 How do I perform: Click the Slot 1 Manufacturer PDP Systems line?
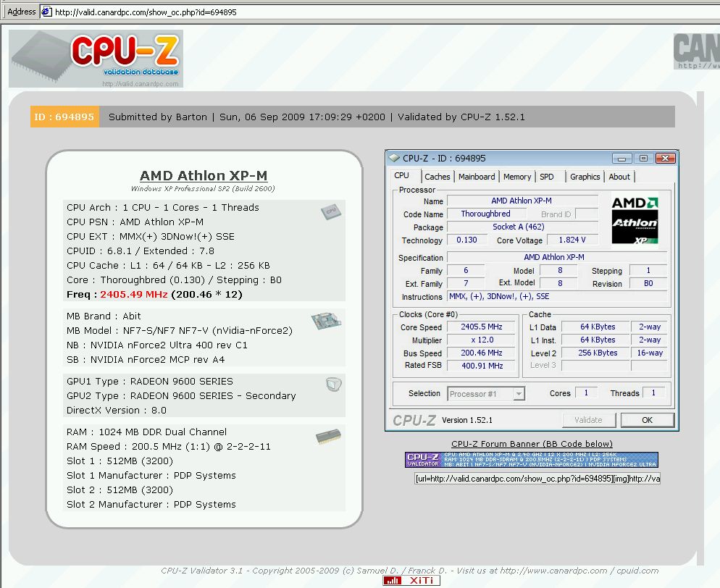(x=151, y=476)
